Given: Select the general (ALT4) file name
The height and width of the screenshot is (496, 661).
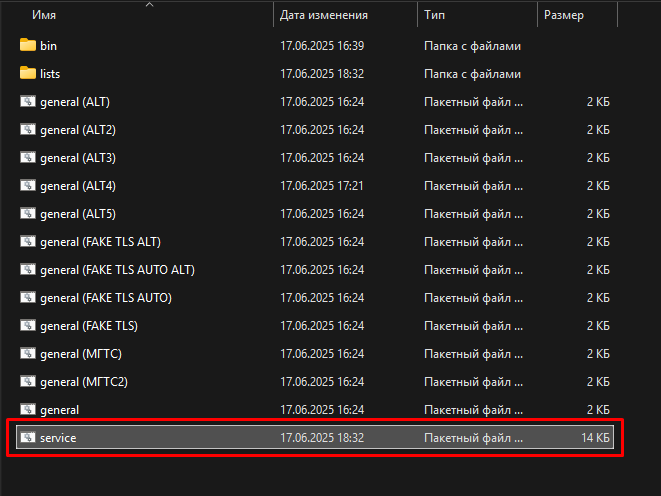Looking at the screenshot, I should point(78,186).
